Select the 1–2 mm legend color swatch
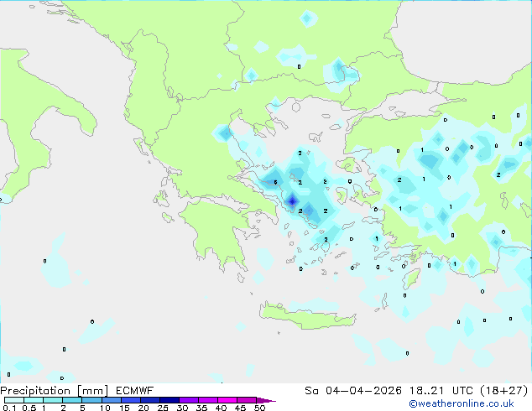This screenshot has width=532, height=411. [53, 400]
